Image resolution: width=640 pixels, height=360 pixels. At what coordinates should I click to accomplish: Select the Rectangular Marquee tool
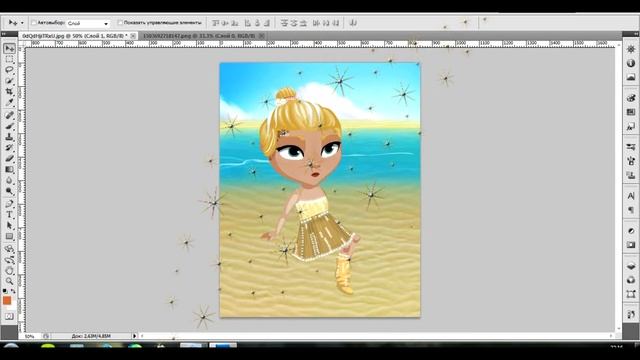click(x=9, y=60)
